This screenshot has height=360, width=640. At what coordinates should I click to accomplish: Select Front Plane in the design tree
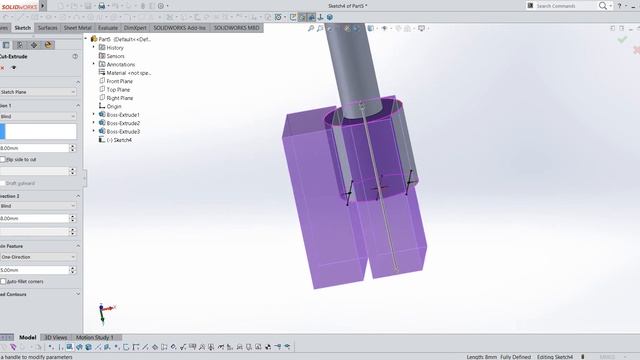(x=116, y=81)
